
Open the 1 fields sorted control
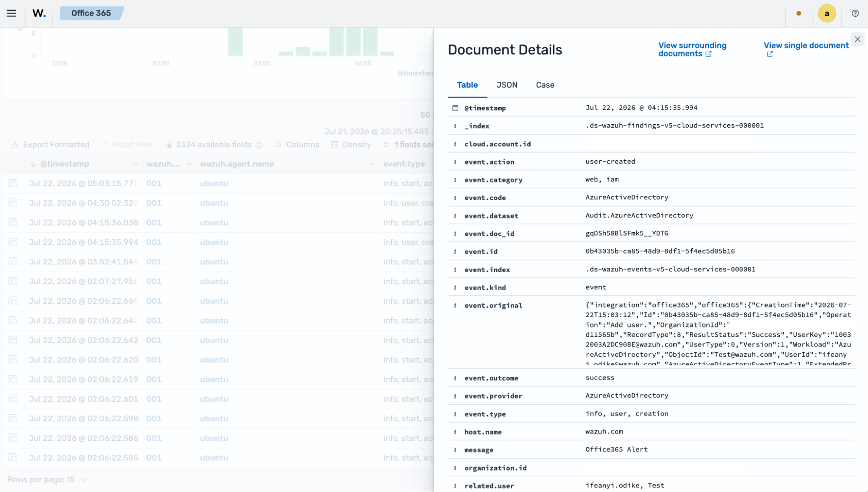pyautogui.click(x=408, y=145)
